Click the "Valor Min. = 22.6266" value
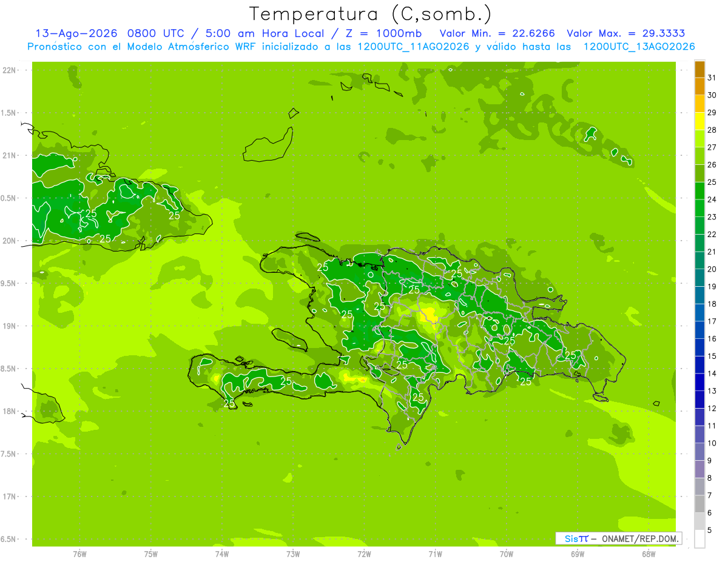This screenshot has height=562, width=728. pos(497,33)
